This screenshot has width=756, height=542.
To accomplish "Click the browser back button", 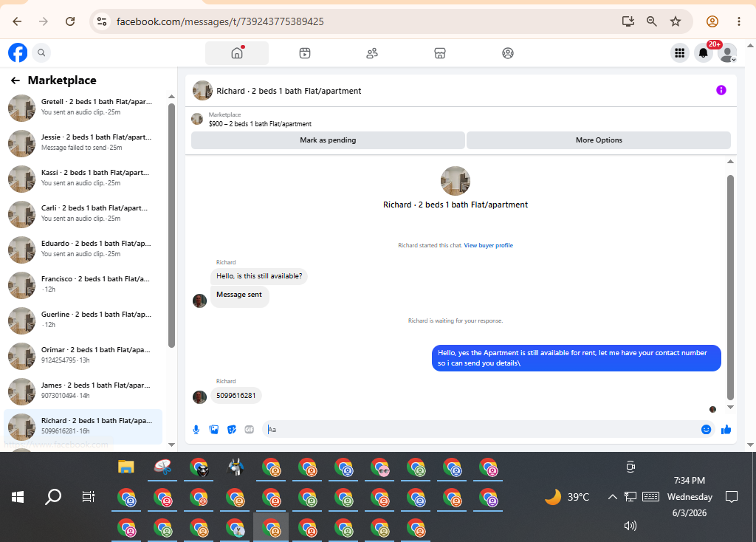I will coord(17,21).
